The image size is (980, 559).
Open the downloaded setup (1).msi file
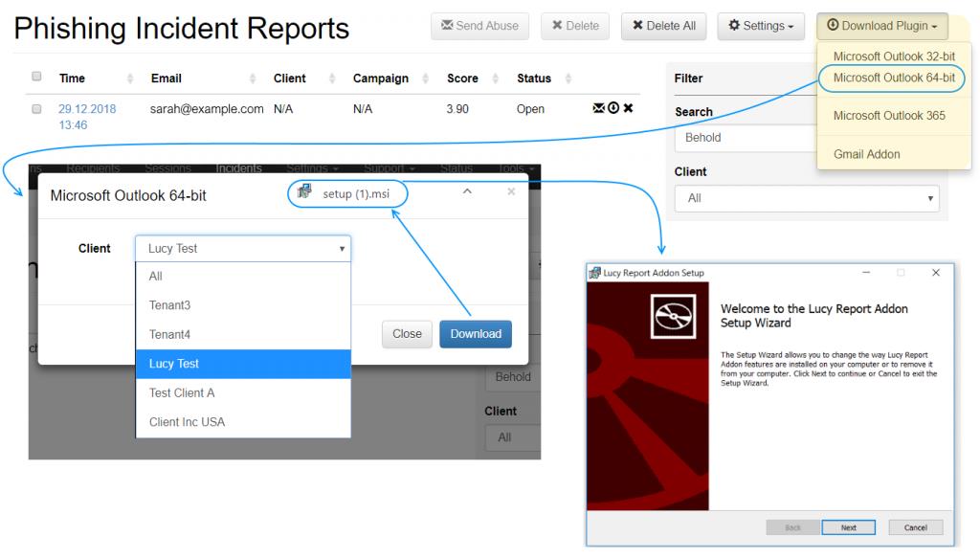pos(347,194)
